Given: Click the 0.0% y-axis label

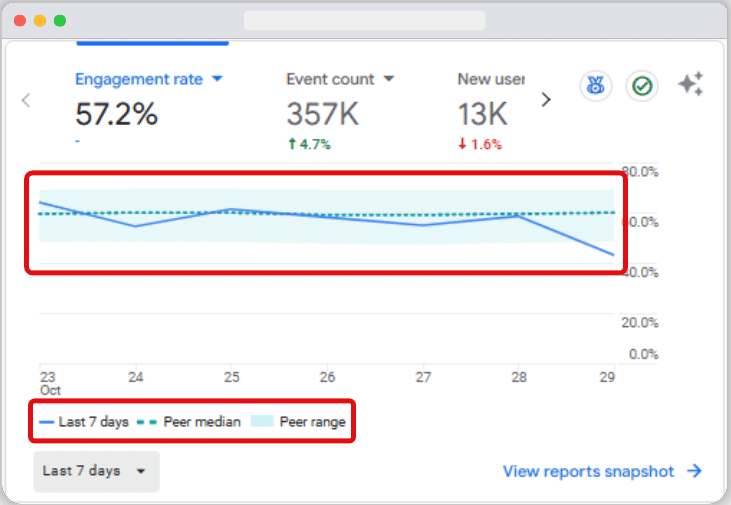Looking at the screenshot, I should [x=643, y=354].
